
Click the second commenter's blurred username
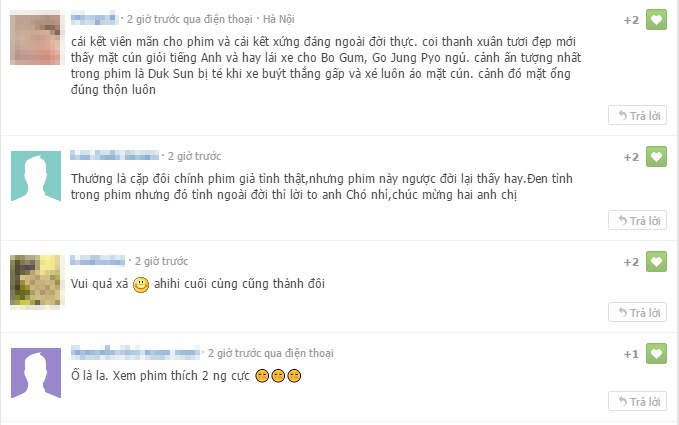(115, 156)
